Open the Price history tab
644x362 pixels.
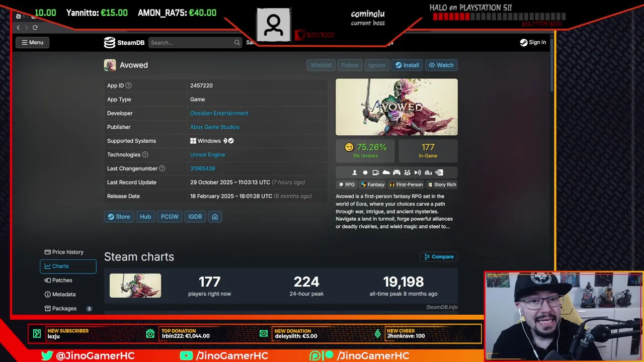pos(64,252)
